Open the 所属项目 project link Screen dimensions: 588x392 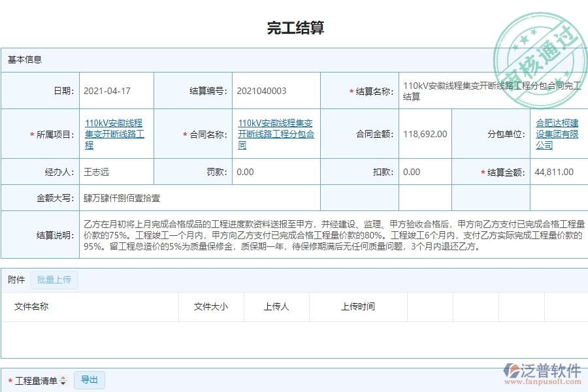point(114,134)
